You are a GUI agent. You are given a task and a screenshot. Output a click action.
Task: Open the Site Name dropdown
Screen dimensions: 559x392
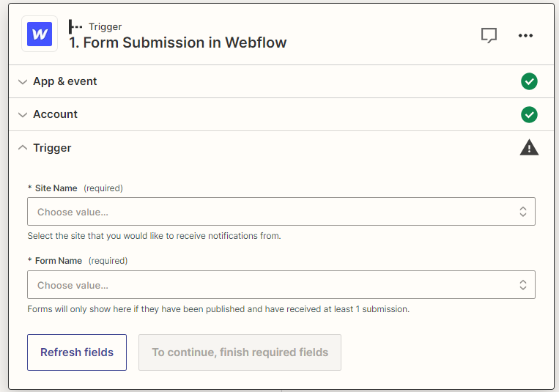click(271, 212)
